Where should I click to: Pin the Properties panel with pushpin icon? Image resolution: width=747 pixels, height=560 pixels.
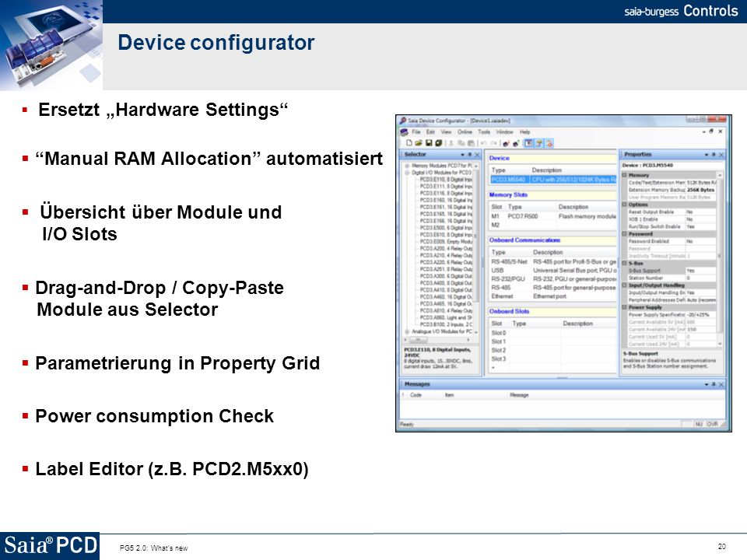[714, 155]
